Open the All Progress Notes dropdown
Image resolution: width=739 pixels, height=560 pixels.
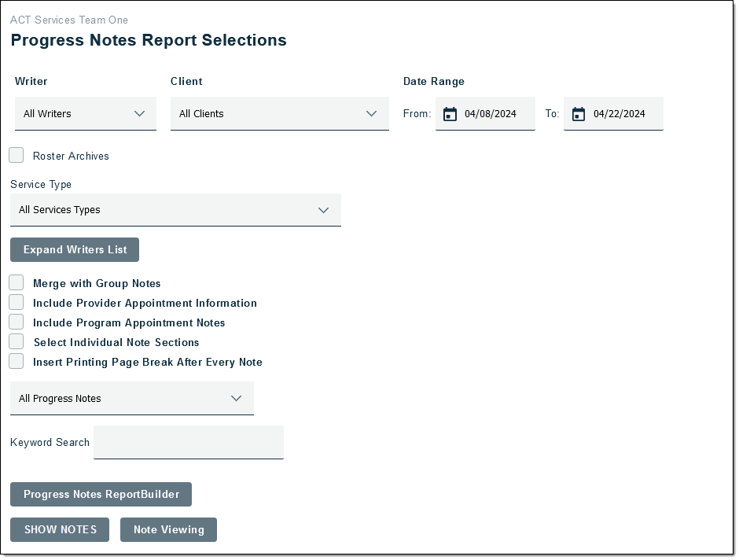(131, 399)
